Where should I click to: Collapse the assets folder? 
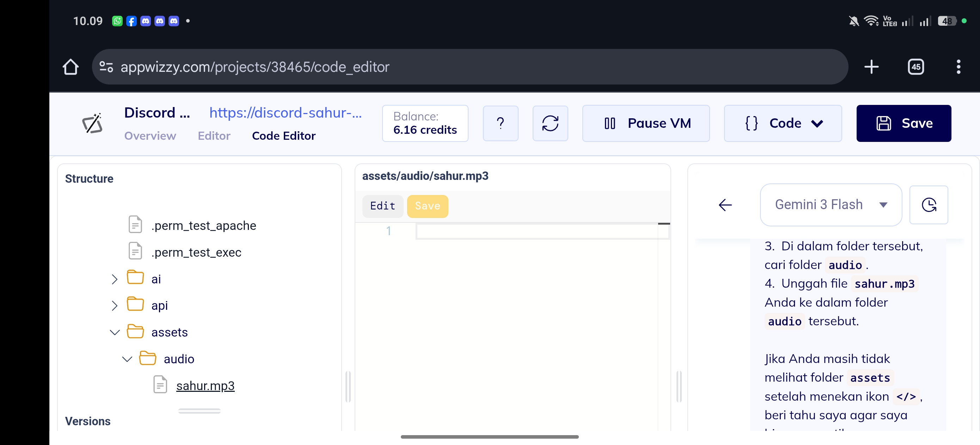click(115, 332)
